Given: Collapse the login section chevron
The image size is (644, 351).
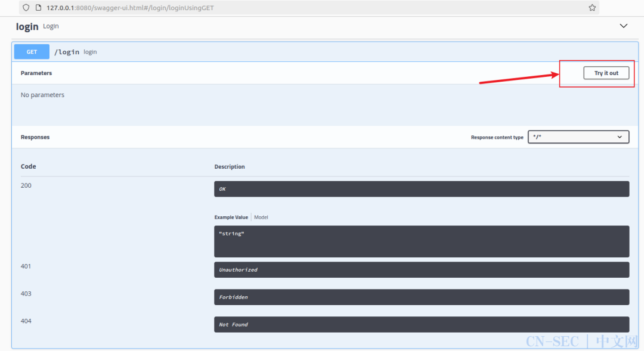Looking at the screenshot, I should click(624, 26).
